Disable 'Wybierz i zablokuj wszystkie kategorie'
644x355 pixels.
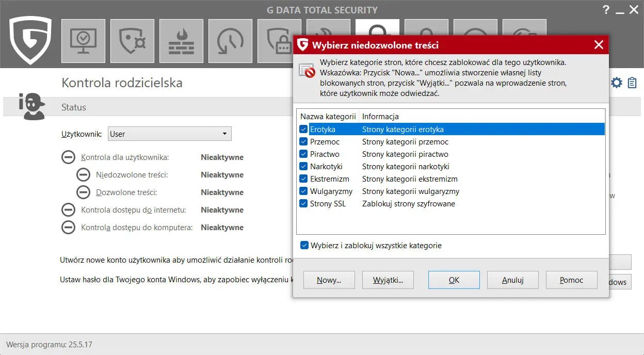tap(304, 245)
